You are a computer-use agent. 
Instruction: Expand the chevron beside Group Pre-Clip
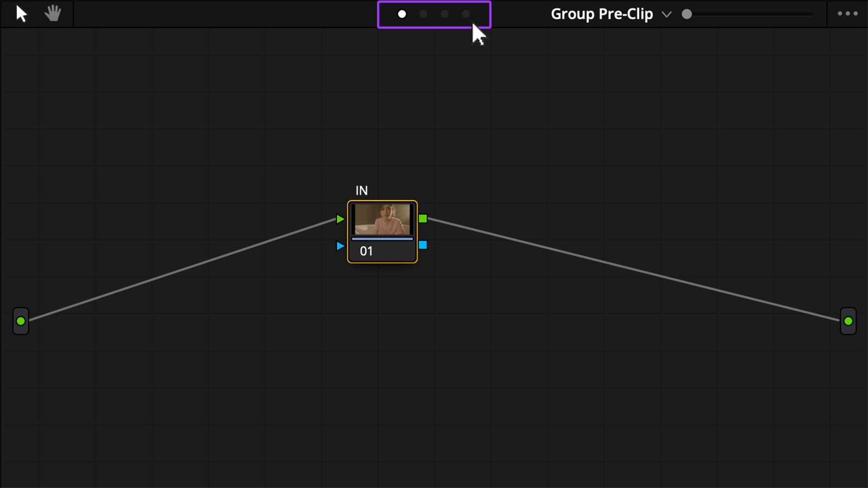click(x=667, y=15)
